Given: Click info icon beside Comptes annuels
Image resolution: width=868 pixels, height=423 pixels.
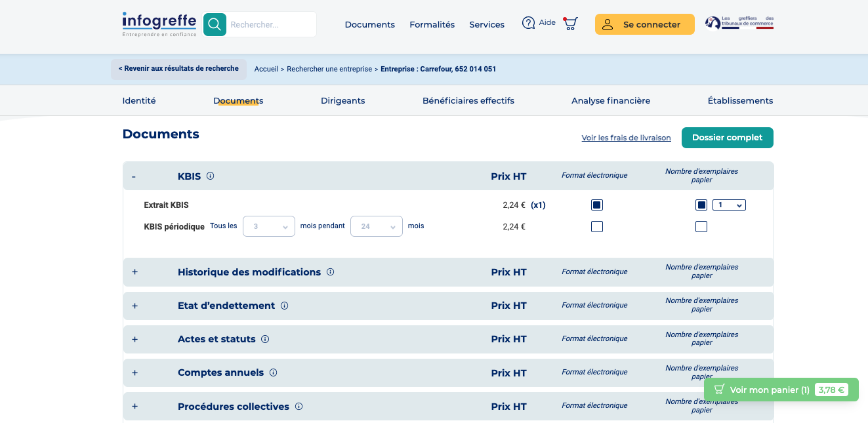Looking at the screenshot, I should tap(273, 373).
